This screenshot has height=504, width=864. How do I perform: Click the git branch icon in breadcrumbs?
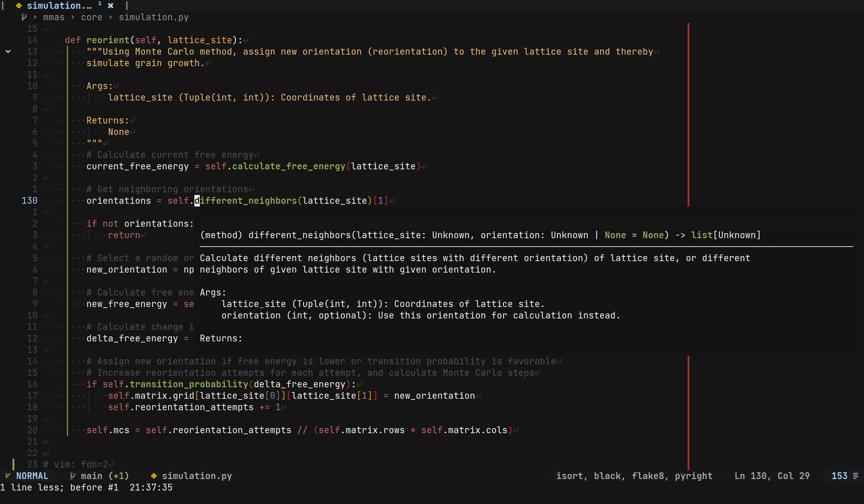(x=24, y=17)
